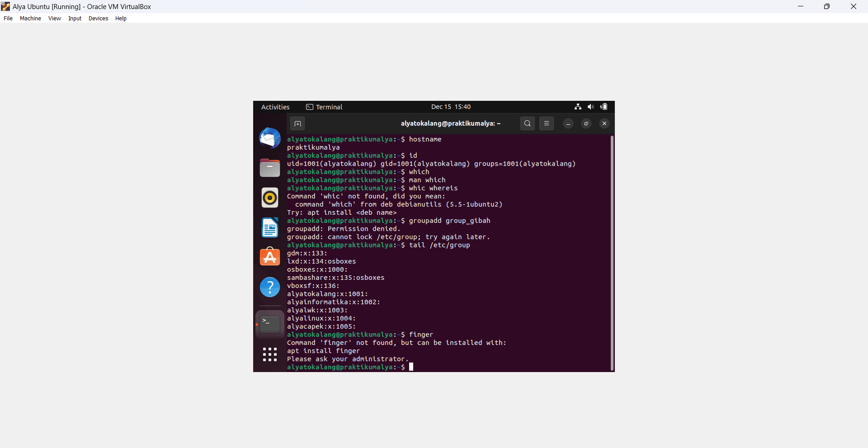The height and width of the screenshot is (448, 868).
Task: Open the Dec 15 15:40 clock calendar
Action: pos(451,107)
